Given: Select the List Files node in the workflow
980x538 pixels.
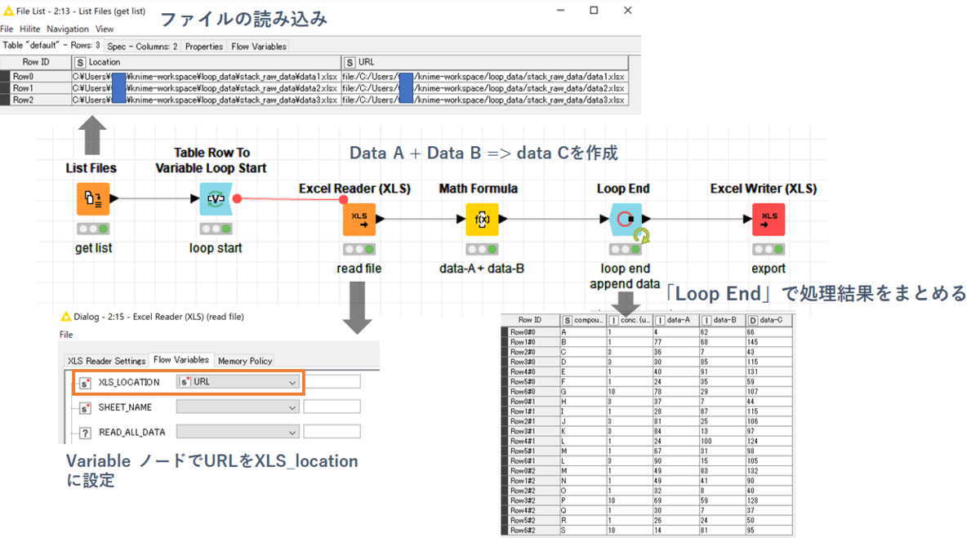Looking at the screenshot, I should pos(92,198).
